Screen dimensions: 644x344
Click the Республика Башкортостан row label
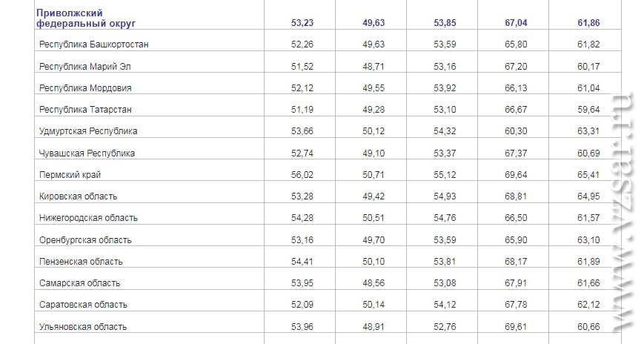click(93, 44)
